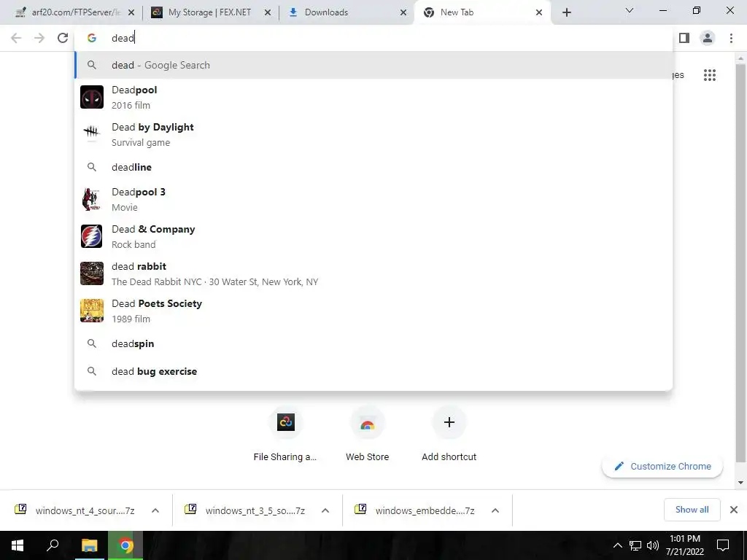Open a new tab with plus button
The image size is (747, 560).
tap(566, 12)
